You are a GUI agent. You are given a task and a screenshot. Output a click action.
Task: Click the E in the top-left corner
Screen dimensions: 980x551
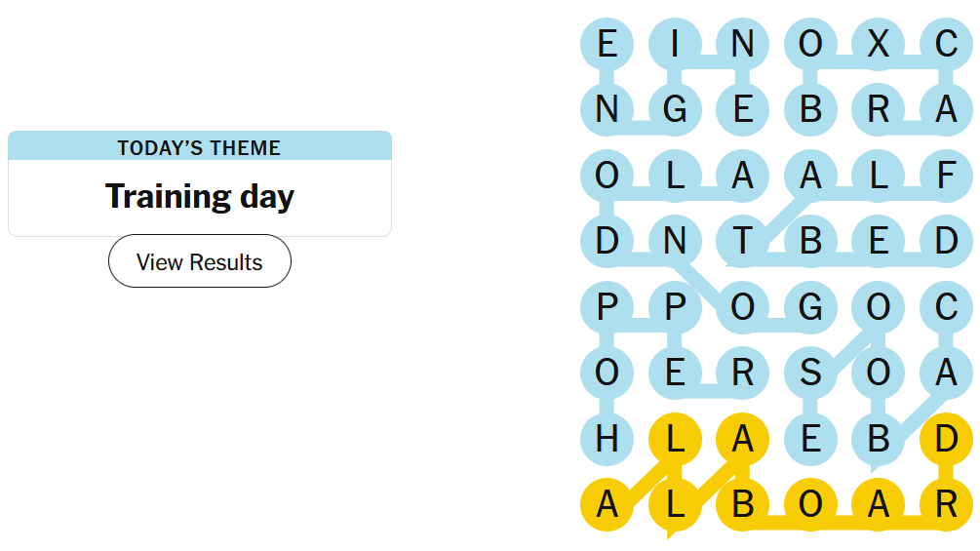(x=607, y=44)
